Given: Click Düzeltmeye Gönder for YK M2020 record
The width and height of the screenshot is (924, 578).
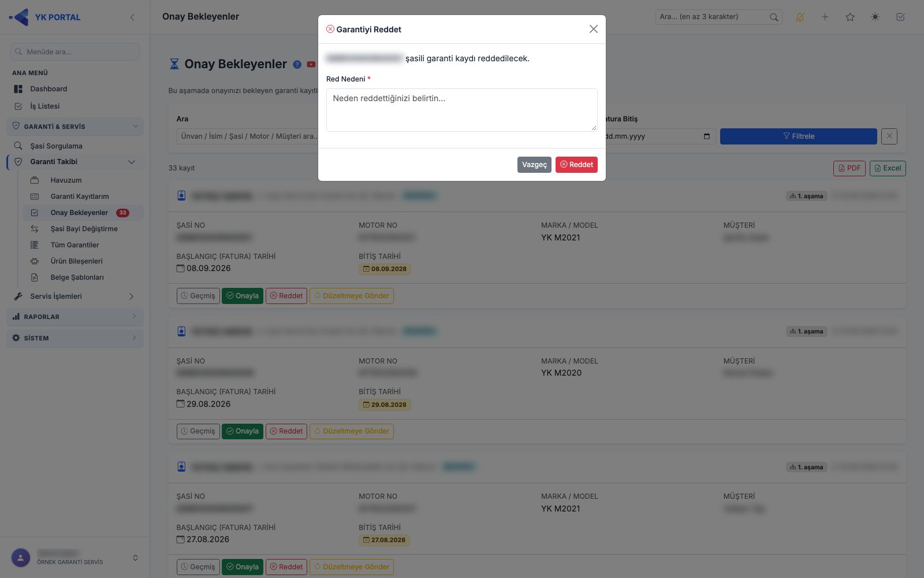Looking at the screenshot, I should coord(352,431).
